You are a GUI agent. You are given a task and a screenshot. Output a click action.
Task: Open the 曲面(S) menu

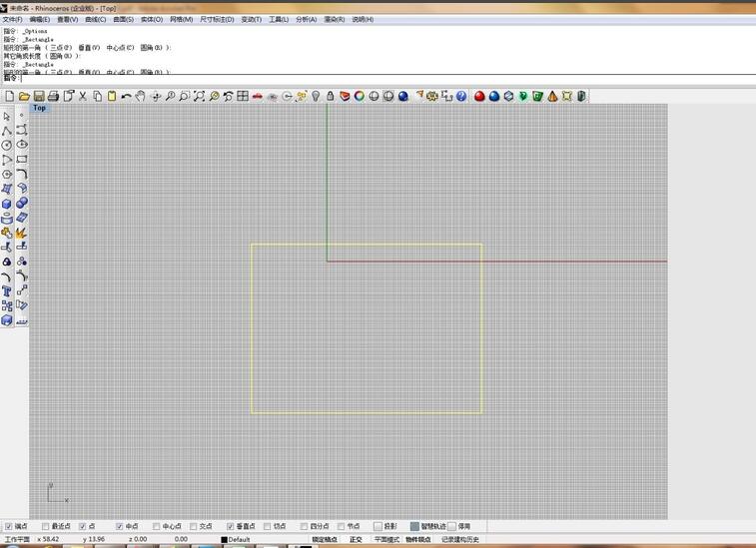[x=124, y=19]
